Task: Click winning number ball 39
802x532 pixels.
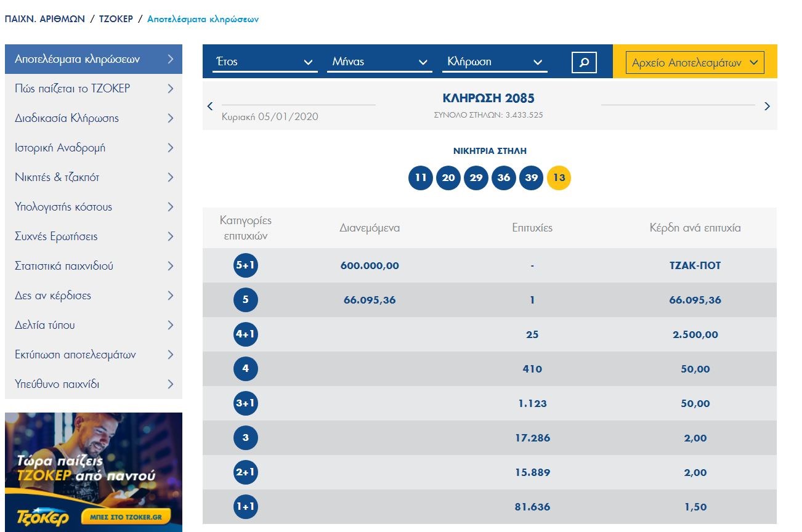Action: click(532, 178)
